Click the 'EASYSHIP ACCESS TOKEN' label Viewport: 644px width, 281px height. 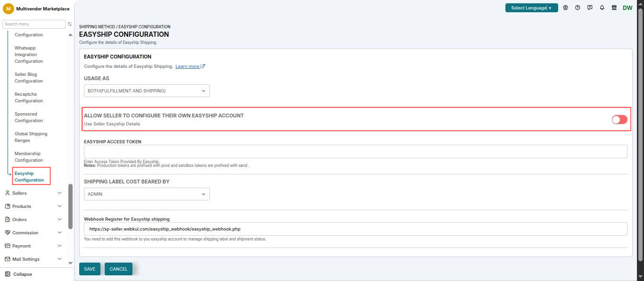pyautogui.click(x=113, y=141)
